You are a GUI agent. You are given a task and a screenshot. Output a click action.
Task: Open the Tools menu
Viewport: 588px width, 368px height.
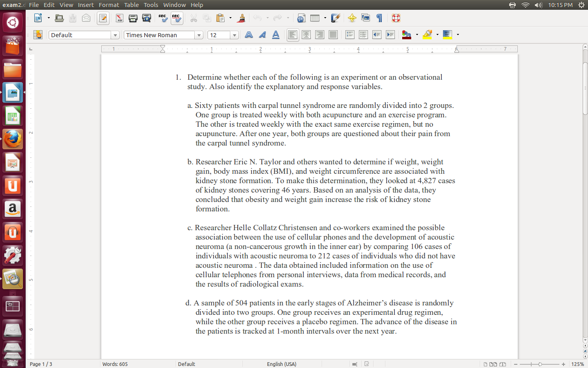[151, 4]
